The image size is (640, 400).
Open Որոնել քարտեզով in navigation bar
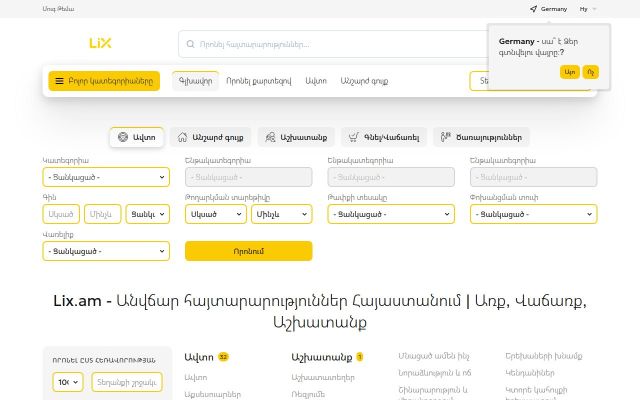[259, 81]
